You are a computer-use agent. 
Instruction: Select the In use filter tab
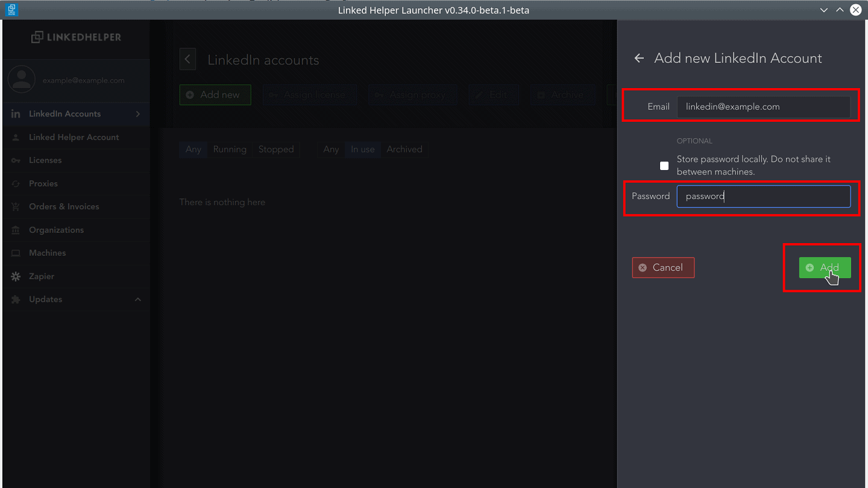[363, 150]
